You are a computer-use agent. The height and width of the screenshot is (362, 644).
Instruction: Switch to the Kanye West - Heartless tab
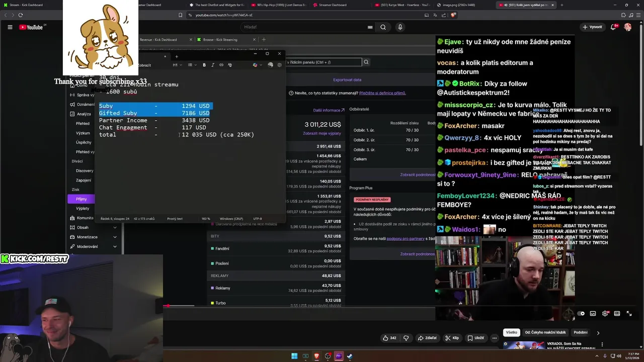click(x=403, y=5)
